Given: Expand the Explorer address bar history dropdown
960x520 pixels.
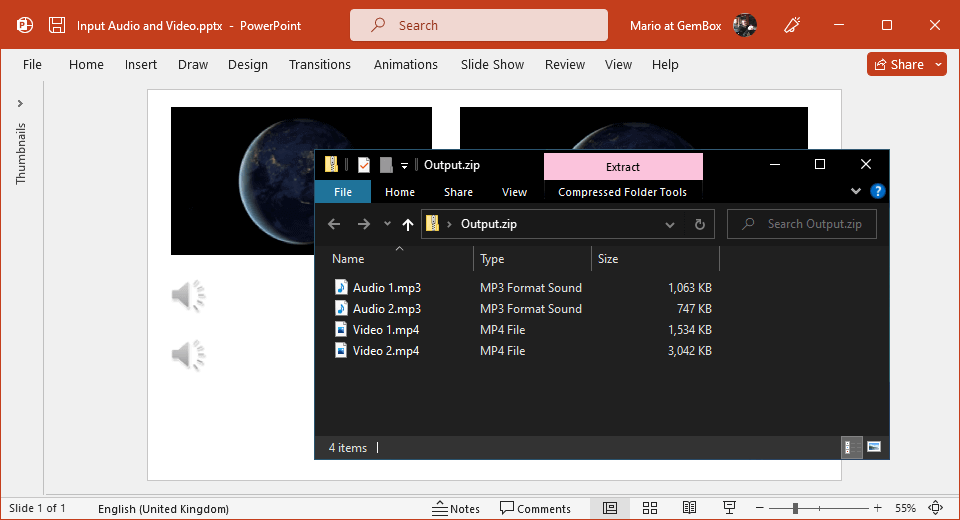Looking at the screenshot, I should coord(670,224).
